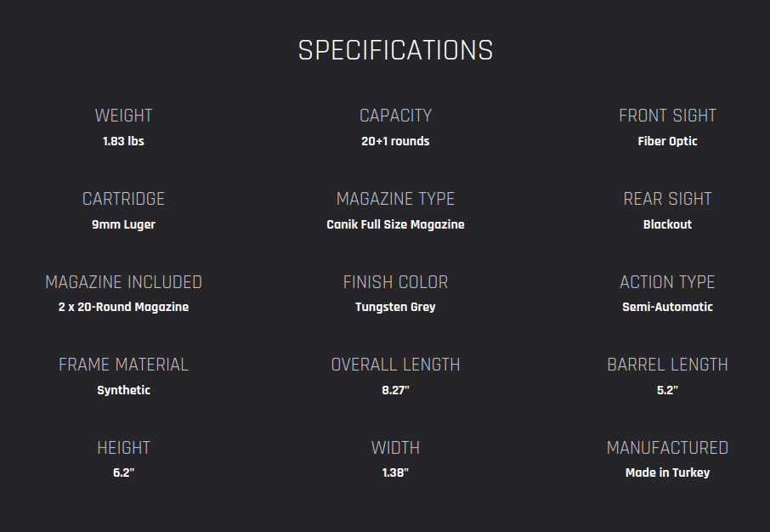Click the 2 x 20-Round Magazine text
The height and width of the screenshot is (532, 770).
point(123,307)
